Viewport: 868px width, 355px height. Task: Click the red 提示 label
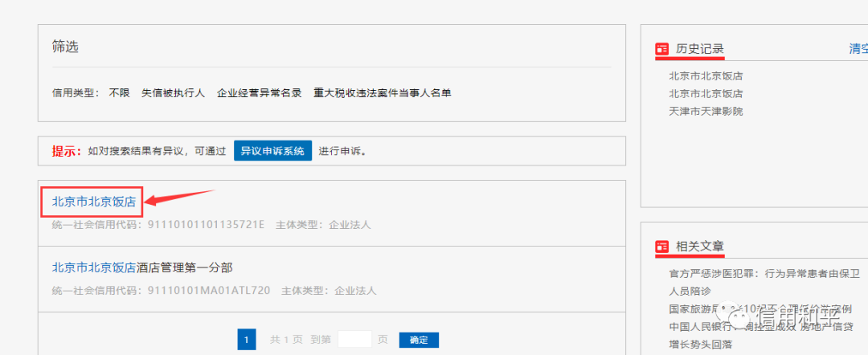coord(67,151)
